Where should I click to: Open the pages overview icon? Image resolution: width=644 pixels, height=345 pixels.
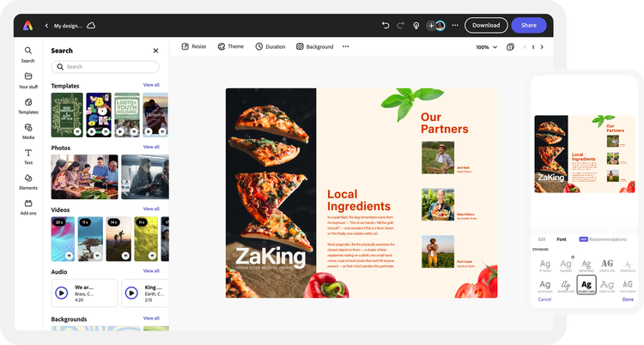coord(510,47)
